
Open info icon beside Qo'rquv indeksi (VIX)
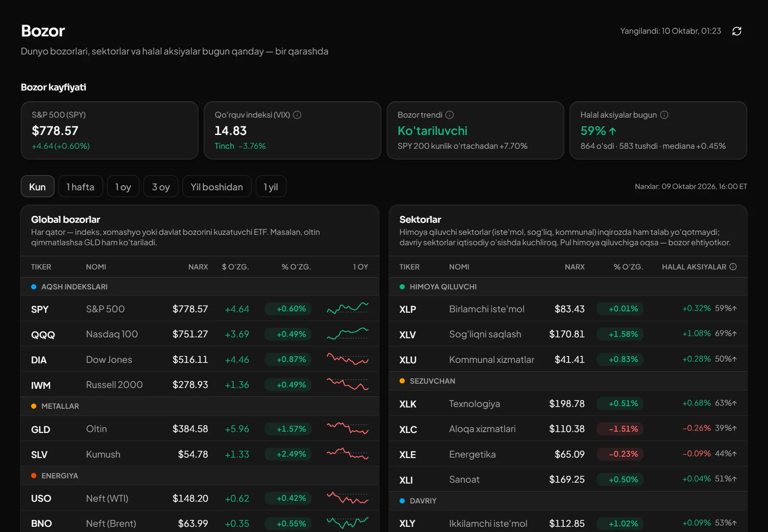tap(297, 115)
